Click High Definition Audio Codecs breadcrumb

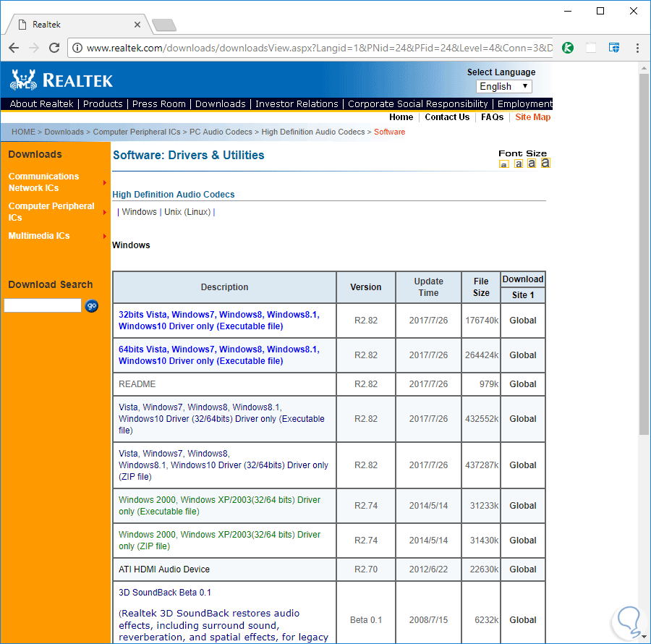pyautogui.click(x=313, y=132)
